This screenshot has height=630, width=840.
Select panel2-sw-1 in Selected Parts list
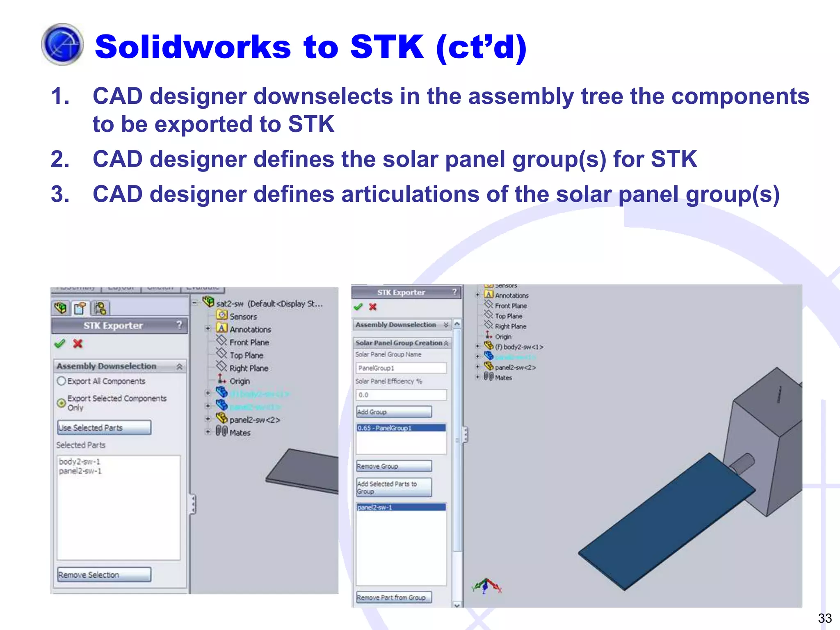[80, 471]
